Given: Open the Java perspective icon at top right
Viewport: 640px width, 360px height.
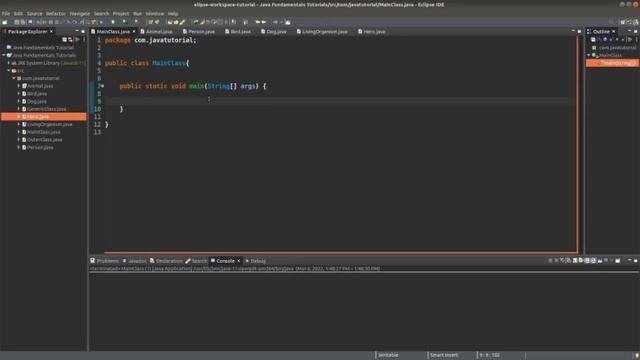Looking at the screenshot, I should [629, 22].
